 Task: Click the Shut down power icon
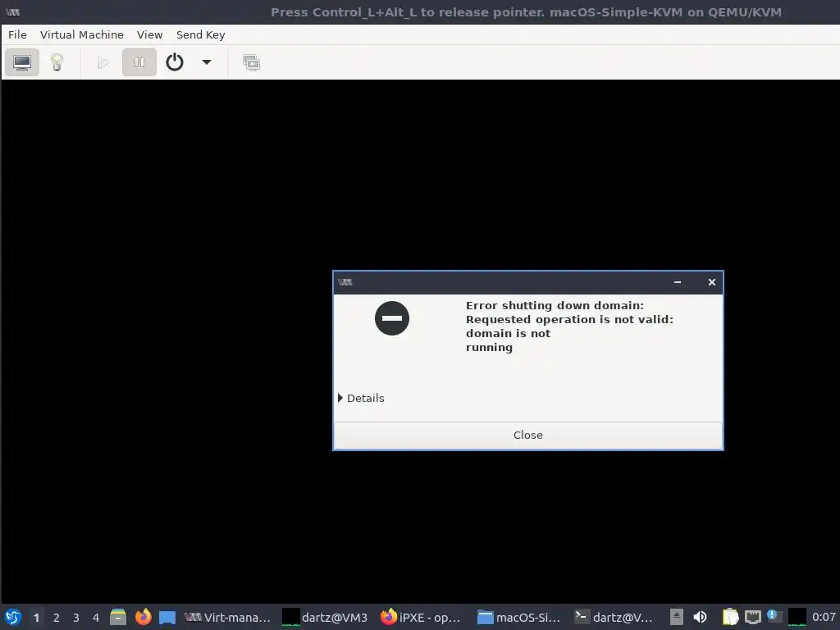point(175,62)
